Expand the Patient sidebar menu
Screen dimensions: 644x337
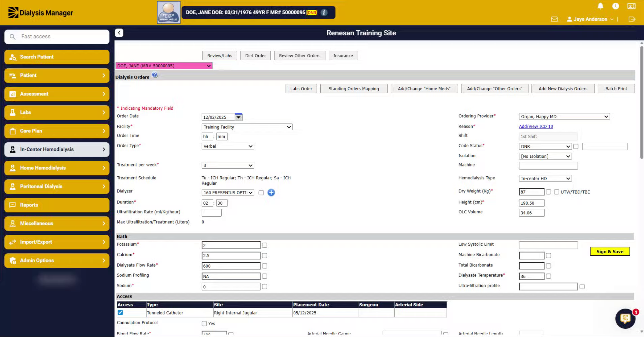(57, 75)
